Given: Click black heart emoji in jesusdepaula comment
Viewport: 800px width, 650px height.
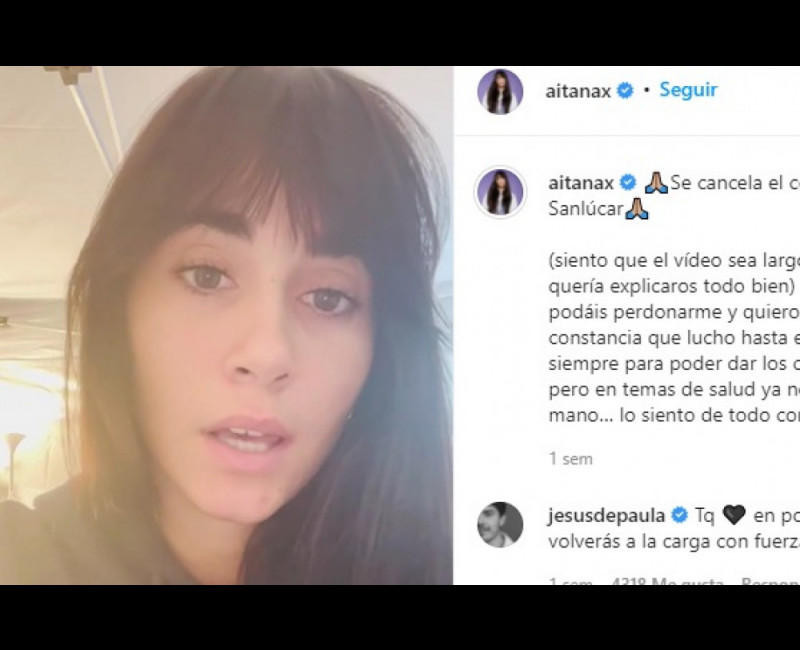Looking at the screenshot, I should (x=734, y=515).
